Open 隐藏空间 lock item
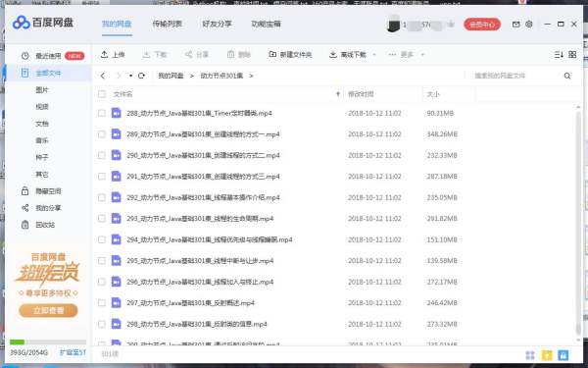 coord(41,191)
